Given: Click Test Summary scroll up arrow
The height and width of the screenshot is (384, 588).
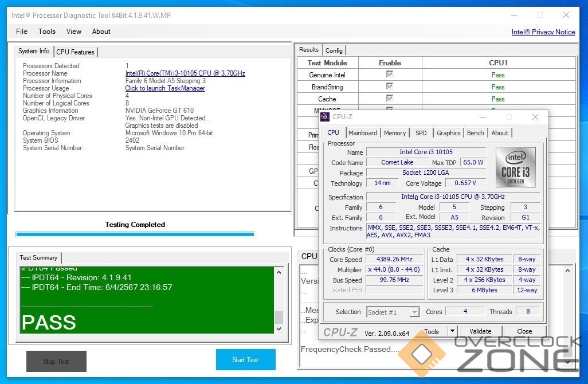Looking at the screenshot, I should coord(279,272).
